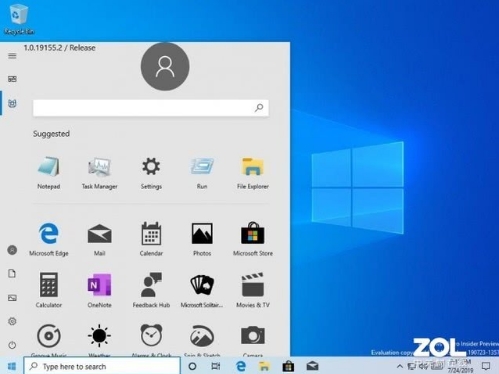The width and height of the screenshot is (499, 374).
Task: Open the Calculator app
Action: [49, 290]
